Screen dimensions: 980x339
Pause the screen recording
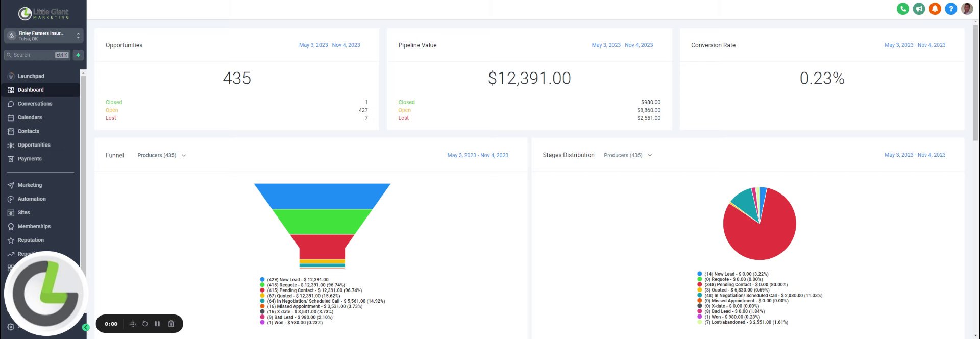[x=157, y=324]
